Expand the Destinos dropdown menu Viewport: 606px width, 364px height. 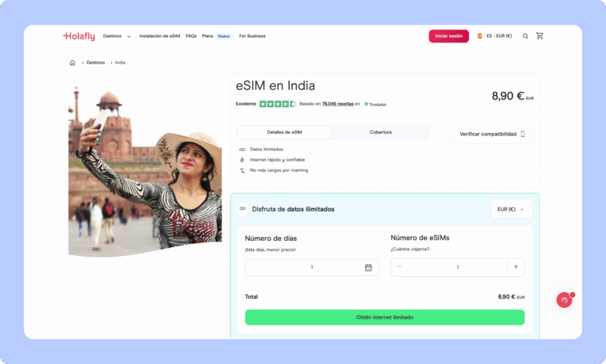(x=117, y=36)
